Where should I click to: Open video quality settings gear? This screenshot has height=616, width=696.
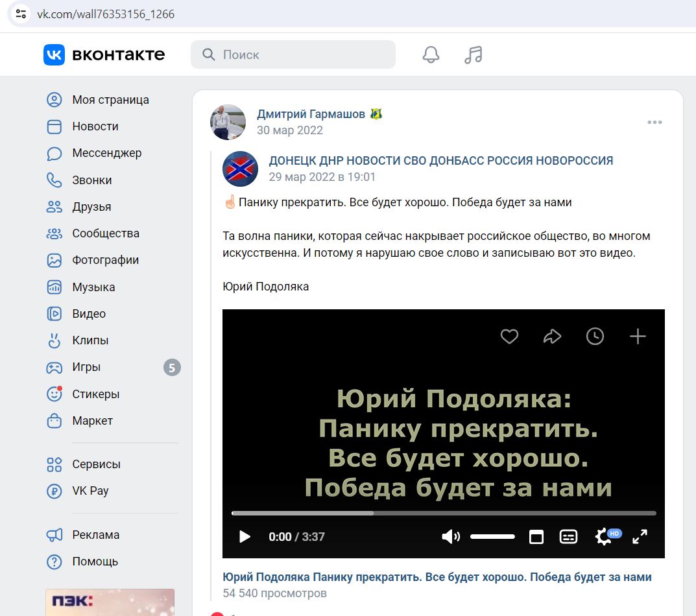coord(604,536)
